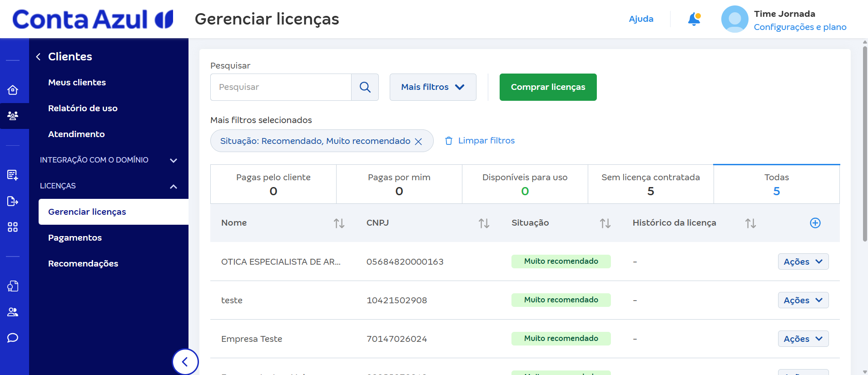Click the Comprar licenças button
This screenshot has height=375, width=868.
pyautogui.click(x=548, y=87)
